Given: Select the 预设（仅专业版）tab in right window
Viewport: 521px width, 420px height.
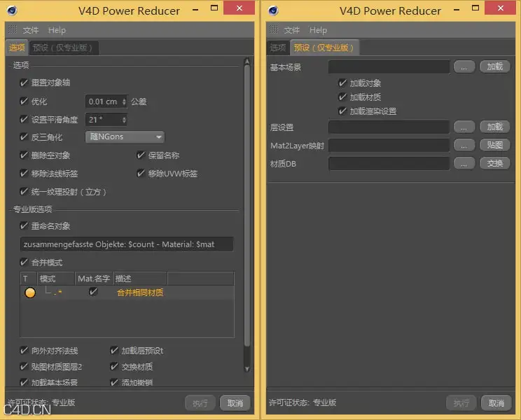Looking at the screenshot, I should point(324,48).
